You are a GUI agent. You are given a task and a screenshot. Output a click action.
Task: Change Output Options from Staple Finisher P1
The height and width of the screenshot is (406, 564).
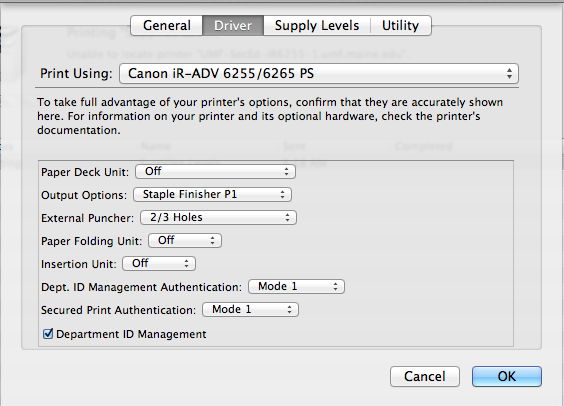click(x=212, y=195)
